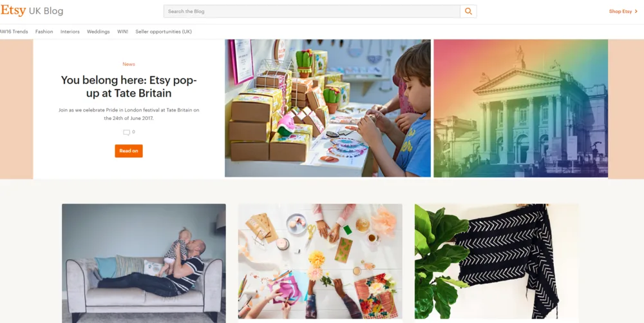Click the orange search magnifier icon

[x=468, y=12]
